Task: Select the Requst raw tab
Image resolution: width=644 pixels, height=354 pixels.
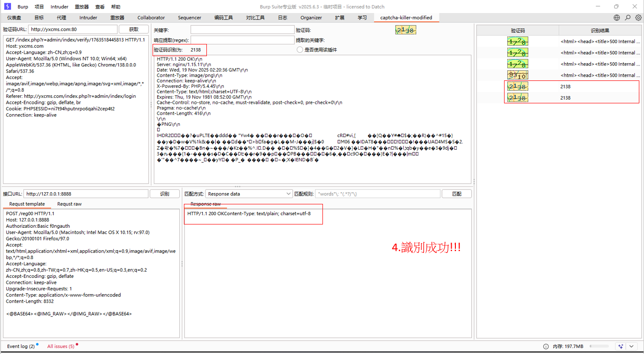Action: pos(69,204)
